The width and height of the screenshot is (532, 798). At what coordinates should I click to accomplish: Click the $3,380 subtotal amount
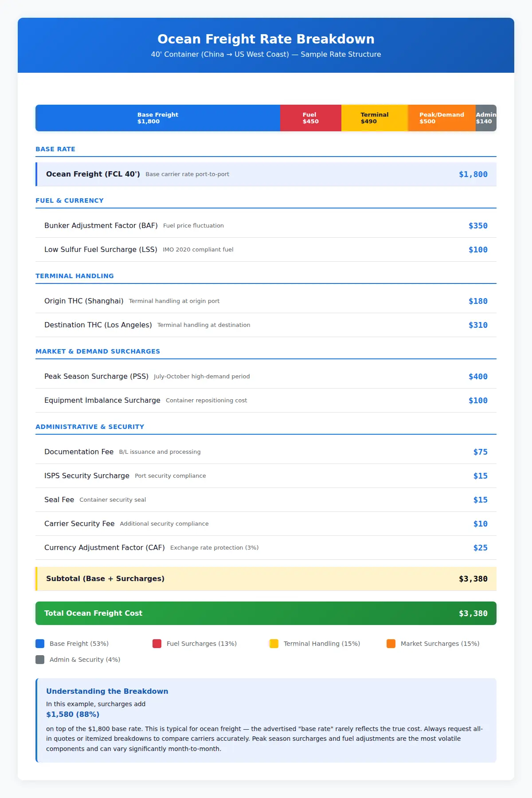473,579
